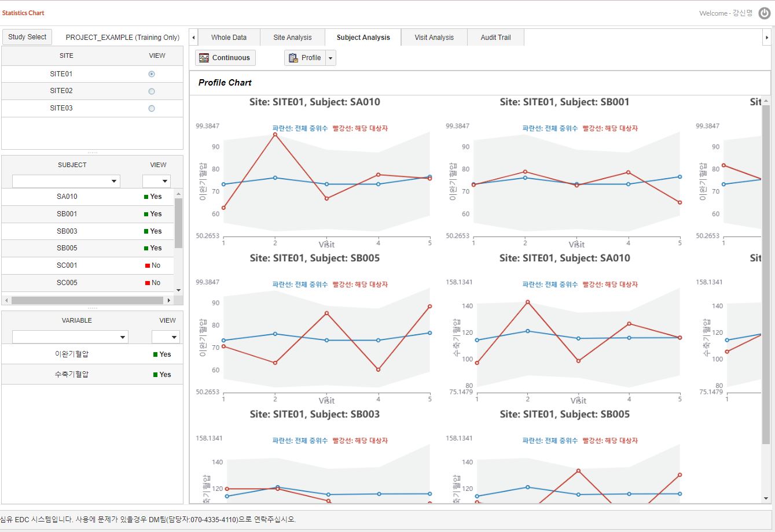Image resolution: width=775 pixels, height=532 pixels.
Task: Click the Welcome user name text
Action: (726, 13)
